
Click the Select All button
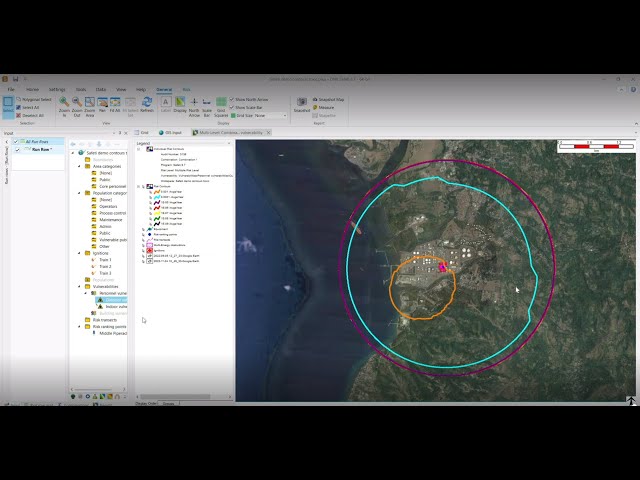28,107
